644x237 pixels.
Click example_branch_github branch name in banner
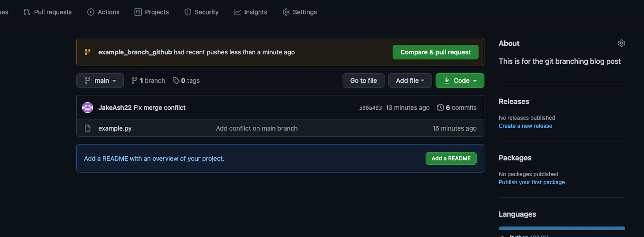pyautogui.click(x=135, y=52)
